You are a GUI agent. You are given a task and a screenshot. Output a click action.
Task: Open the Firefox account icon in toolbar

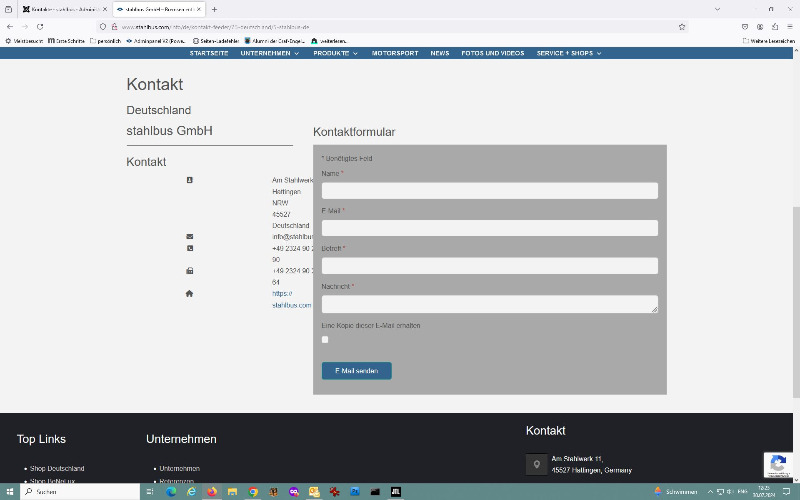[760, 27]
